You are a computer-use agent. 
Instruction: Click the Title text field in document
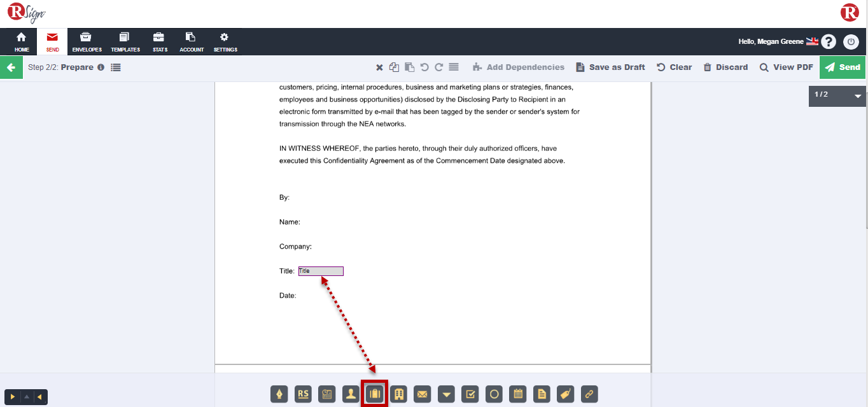point(321,272)
